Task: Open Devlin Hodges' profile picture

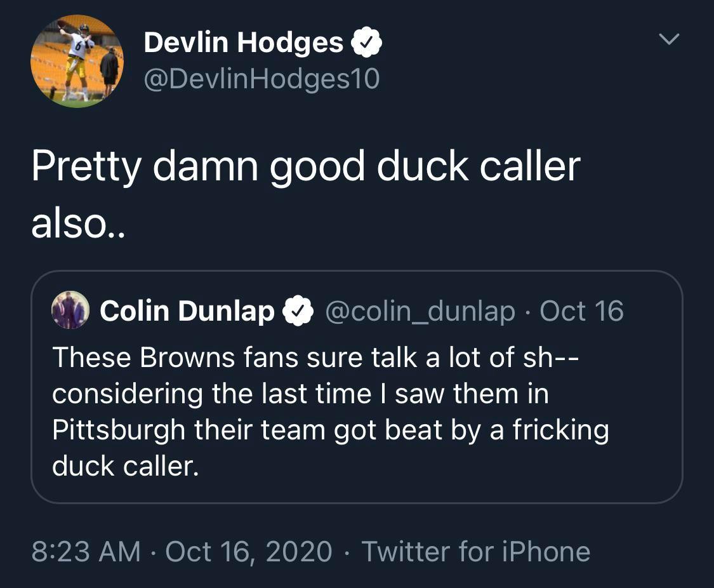Action: coord(77,61)
